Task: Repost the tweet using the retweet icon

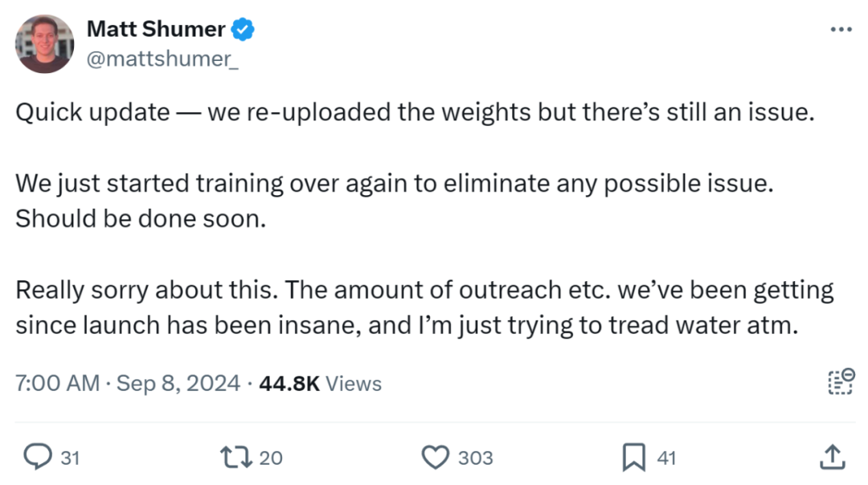Action: pyautogui.click(x=235, y=458)
